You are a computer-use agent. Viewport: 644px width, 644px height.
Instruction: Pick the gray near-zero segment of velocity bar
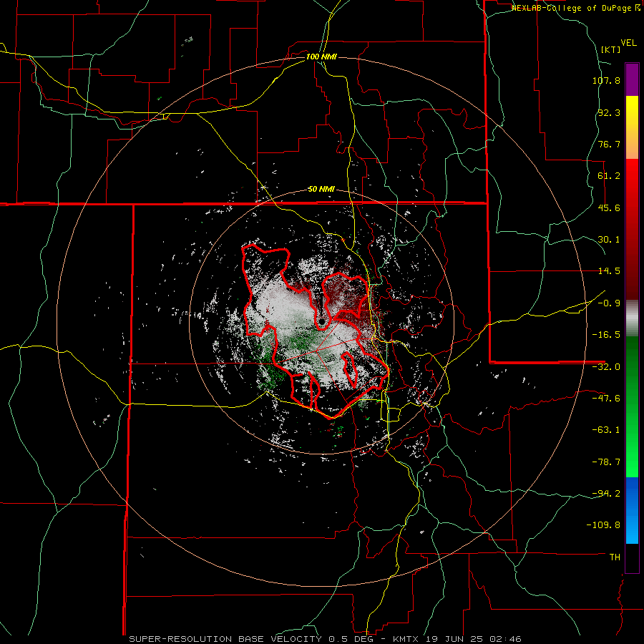pyautogui.click(x=632, y=318)
